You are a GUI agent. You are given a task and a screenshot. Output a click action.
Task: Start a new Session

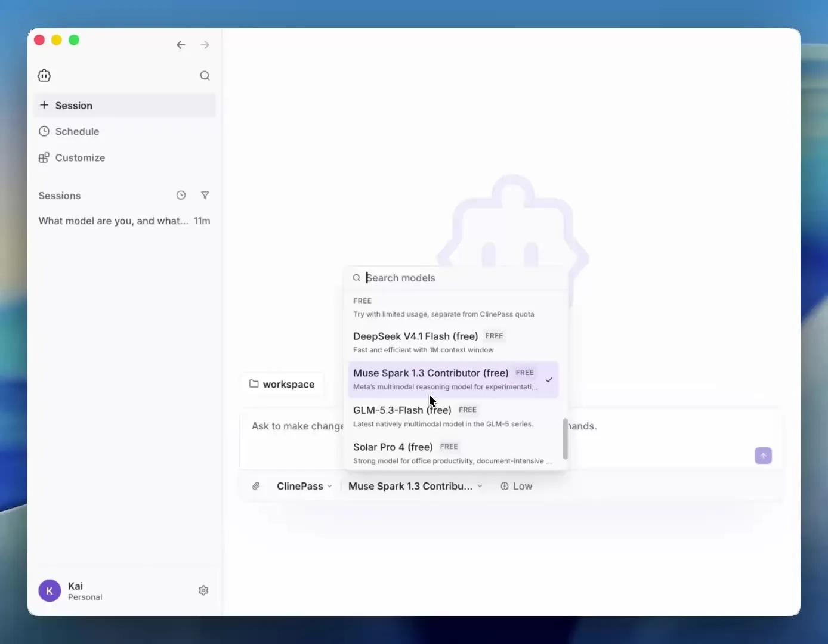point(125,106)
